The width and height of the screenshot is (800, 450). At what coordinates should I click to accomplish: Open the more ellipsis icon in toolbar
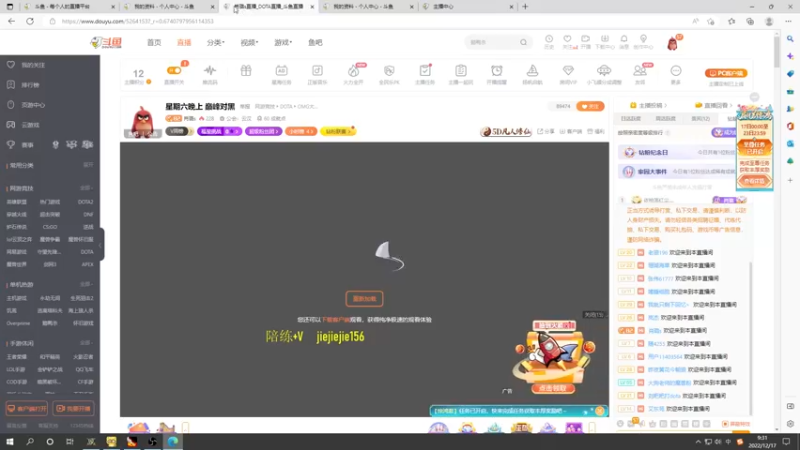[x=676, y=73]
